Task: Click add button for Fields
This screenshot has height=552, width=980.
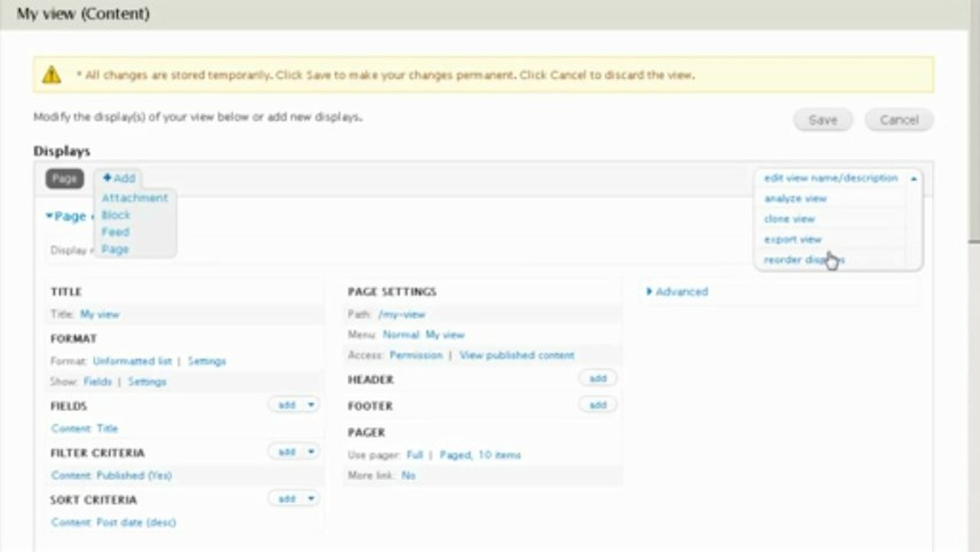Action: pos(287,405)
